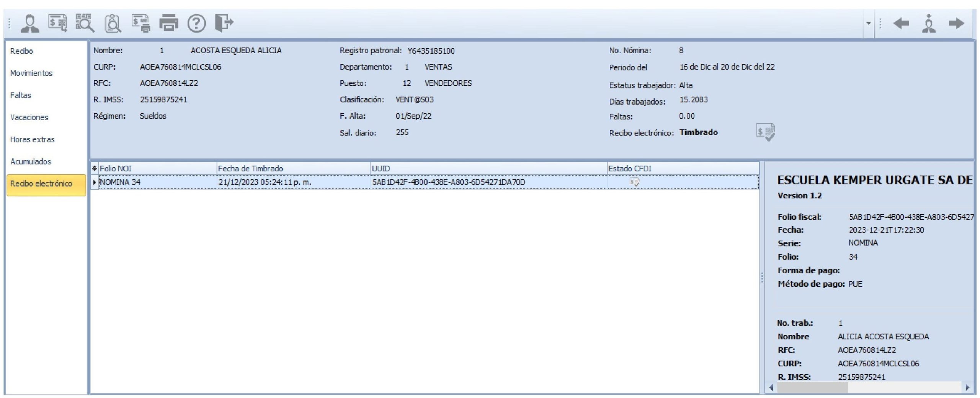Click the stamp receipt icon with dollar sign

(57, 23)
